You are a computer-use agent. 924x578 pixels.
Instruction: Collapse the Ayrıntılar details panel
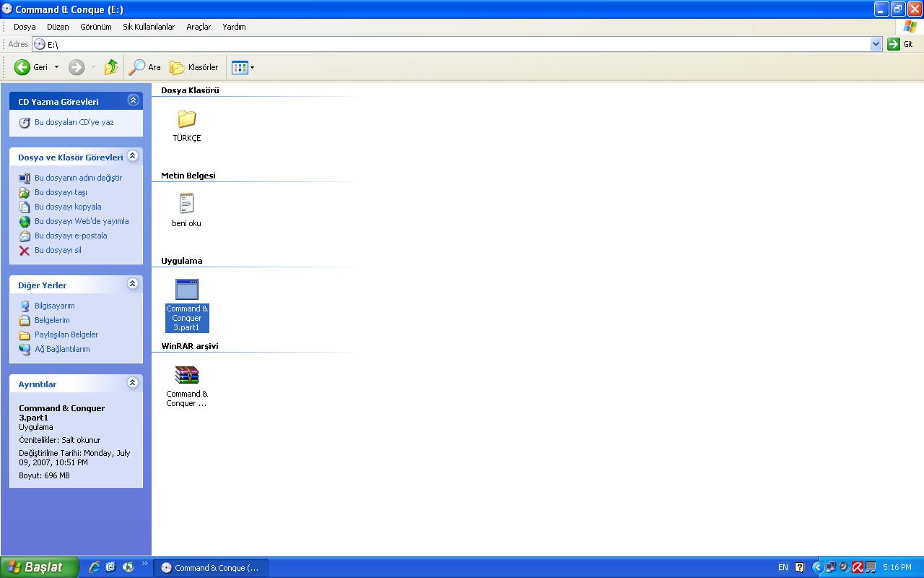(132, 383)
